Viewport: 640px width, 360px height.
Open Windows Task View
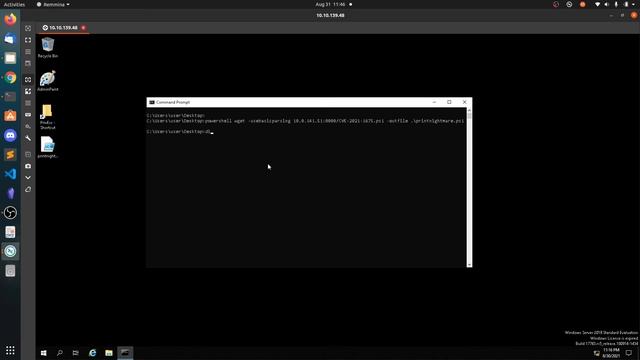(76, 353)
